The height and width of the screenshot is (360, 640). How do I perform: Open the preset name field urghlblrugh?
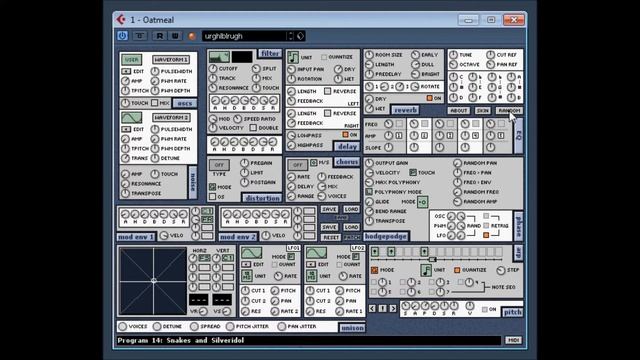244,36
